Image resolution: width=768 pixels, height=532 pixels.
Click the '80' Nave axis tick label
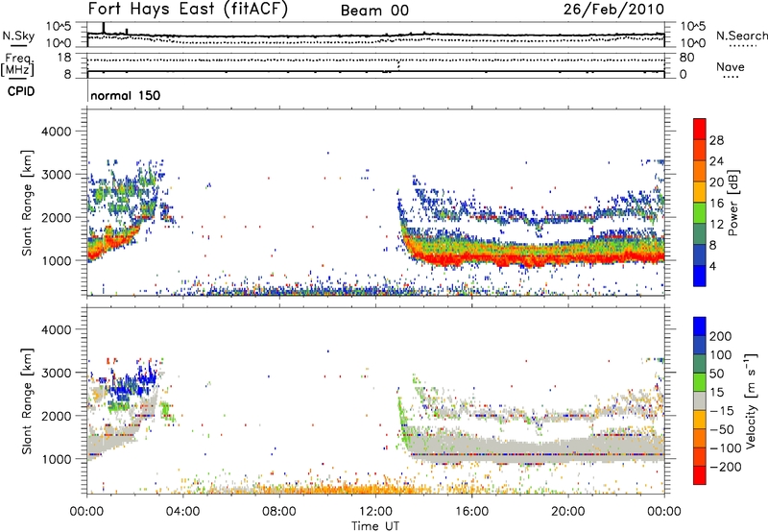tap(686, 58)
